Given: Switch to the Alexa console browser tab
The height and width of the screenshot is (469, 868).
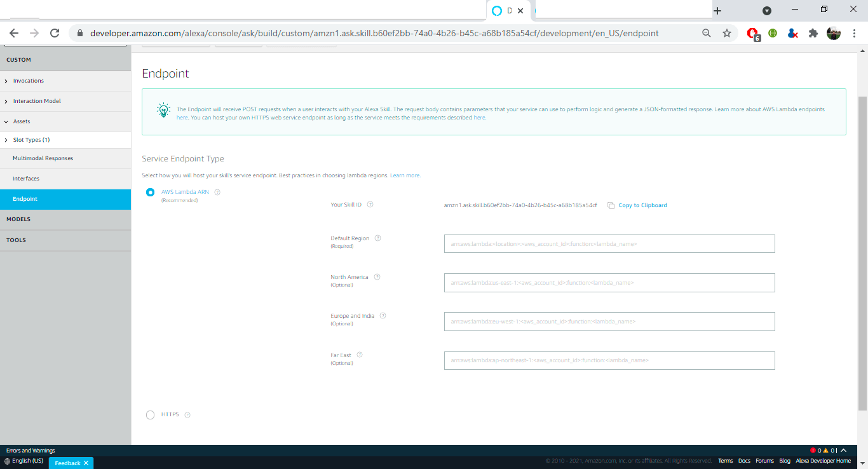Looking at the screenshot, I should click(508, 11).
